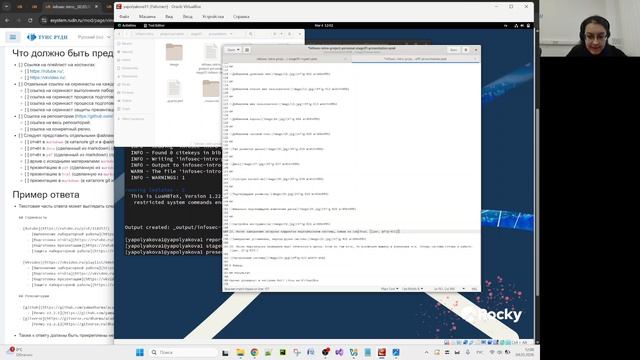The height and width of the screenshot is (360, 640).
Task: Open Other Locations in Files sidebar
Action: click(x=132, y=119)
